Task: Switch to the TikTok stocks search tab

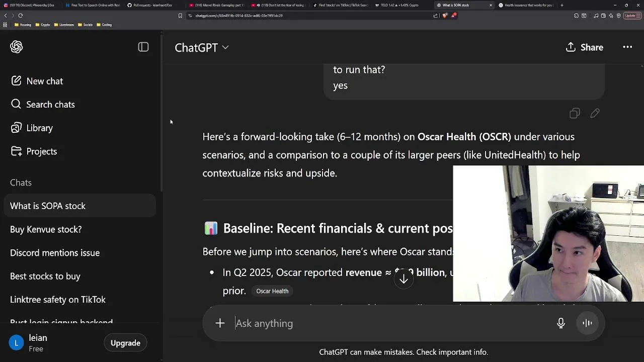Action: pyautogui.click(x=341, y=5)
